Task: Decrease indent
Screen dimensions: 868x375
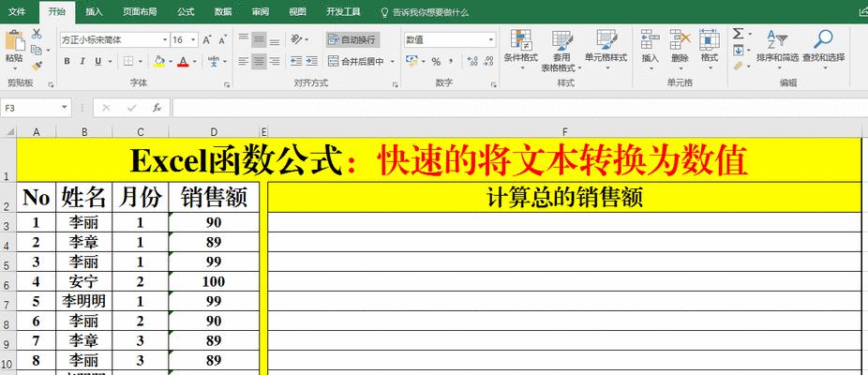Action: click(297, 61)
